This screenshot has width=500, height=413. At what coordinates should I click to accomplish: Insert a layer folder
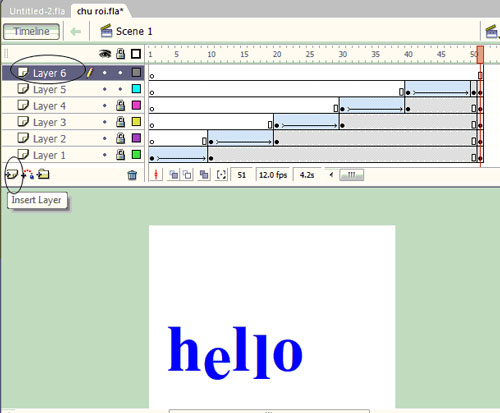pos(43,174)
